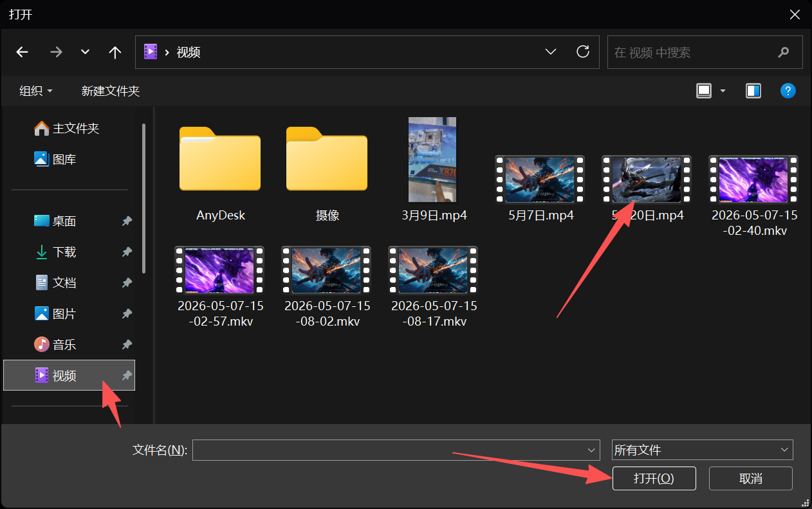Toggle the preview pane icon
The height and width of the screenshot is (509, 812).
click(x=753, y=91)
